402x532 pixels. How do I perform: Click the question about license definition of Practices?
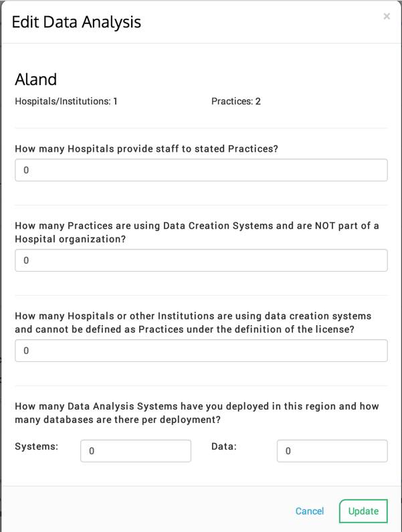193,323
